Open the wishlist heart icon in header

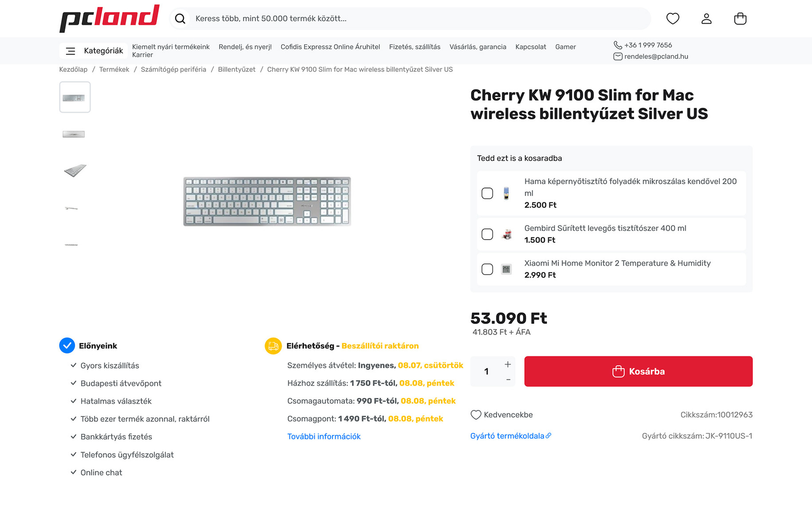click(672, 19)
